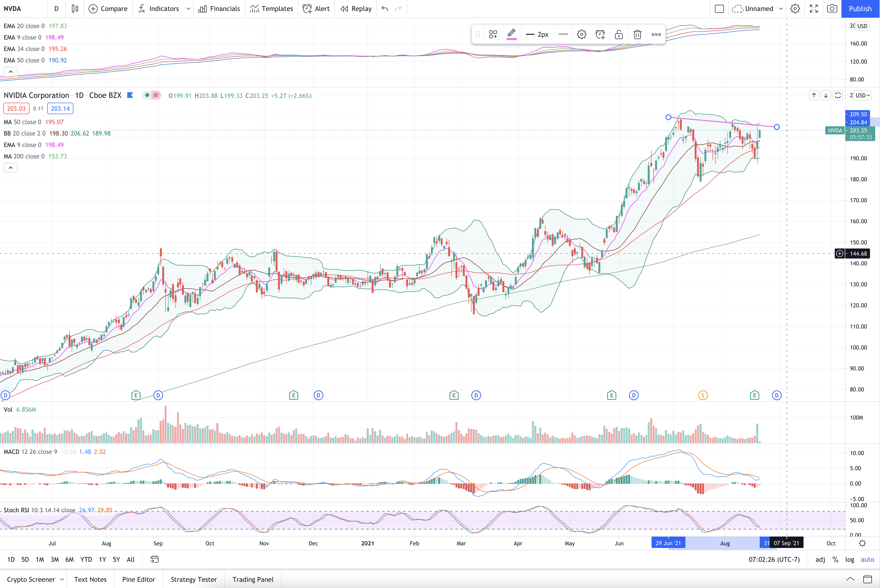Toggle log scale
Viewport: 880px width, 588px height.
[x=850, y=559]
